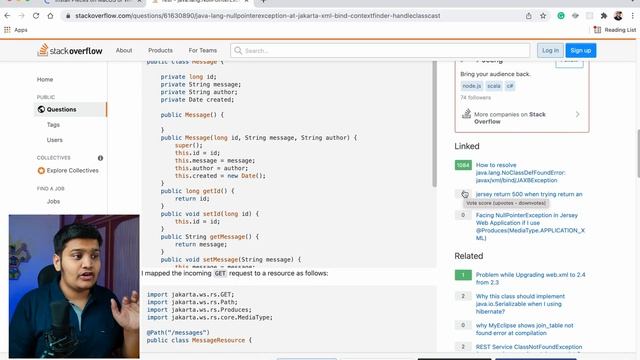
Task: Click the presenter webcam video overlay
Action: click(74, 286)
